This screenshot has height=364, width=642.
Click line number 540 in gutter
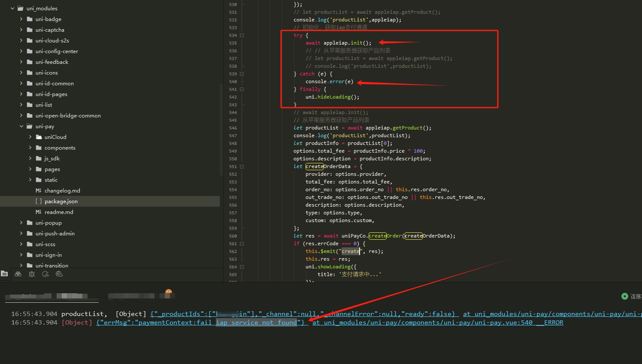pyautogui.click(x=233, y=81)
